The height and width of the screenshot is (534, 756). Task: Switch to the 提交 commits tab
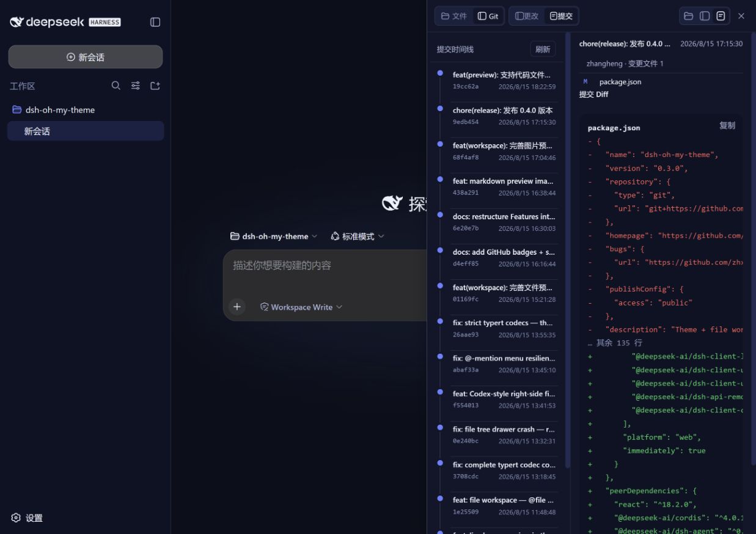point(561,16)
